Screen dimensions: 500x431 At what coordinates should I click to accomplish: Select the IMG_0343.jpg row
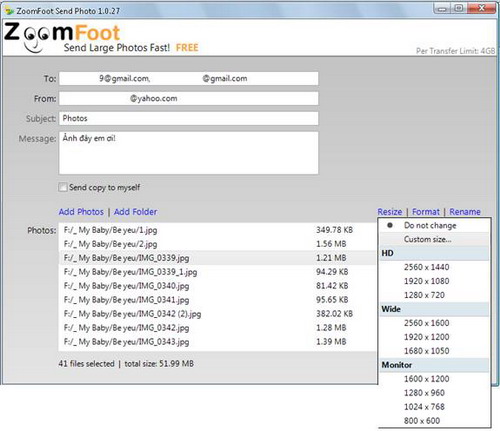pos(217,342)
